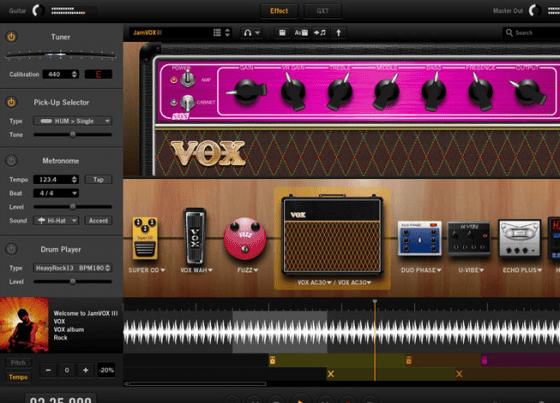The height and width of the screenshot is (403, 560).
Task: Click the Search magnifier icon
Action: tap(509, 33)
